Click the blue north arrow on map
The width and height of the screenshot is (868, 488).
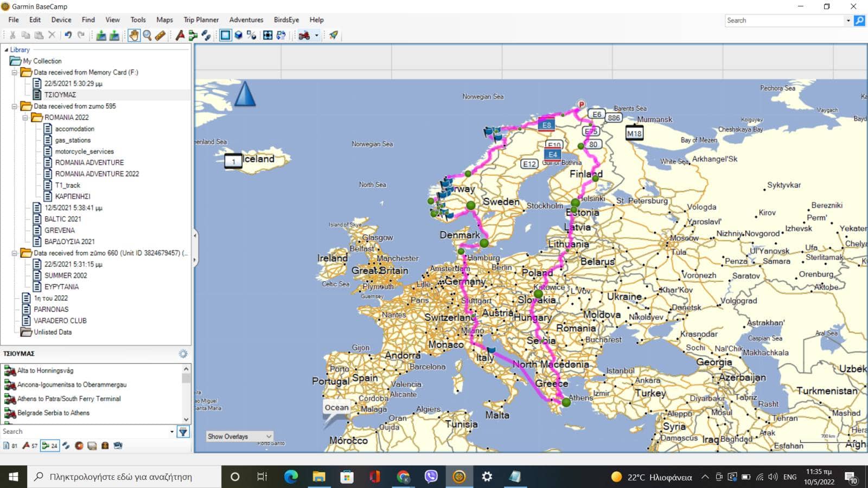tap(245, 93)
